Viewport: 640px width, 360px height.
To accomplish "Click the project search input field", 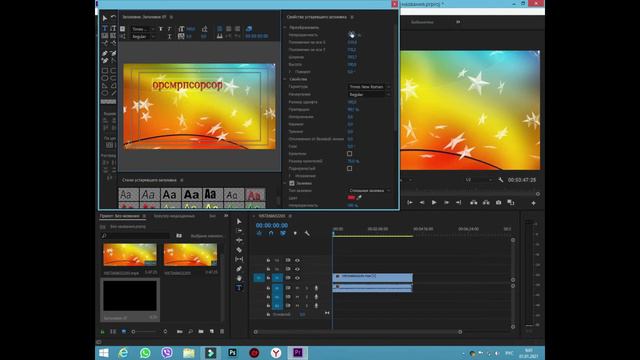I will [x=135, y=236].
